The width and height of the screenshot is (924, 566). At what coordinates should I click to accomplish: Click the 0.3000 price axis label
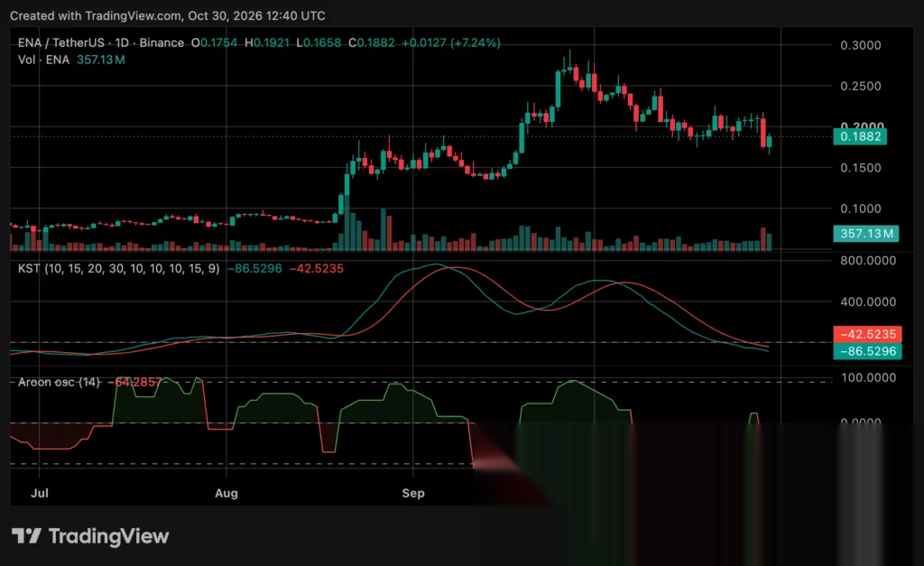click(860, 45)
